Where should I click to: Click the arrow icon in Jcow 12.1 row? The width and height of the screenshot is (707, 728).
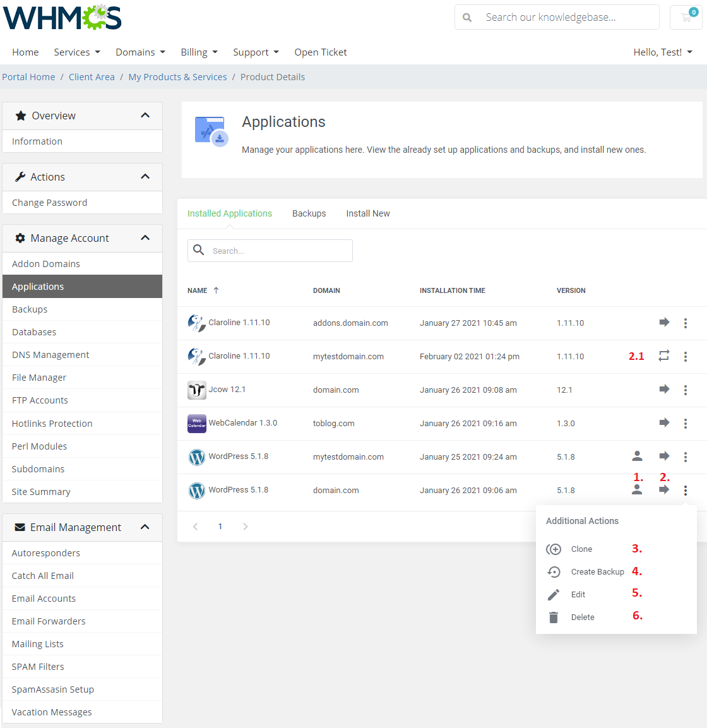[664, 389]
